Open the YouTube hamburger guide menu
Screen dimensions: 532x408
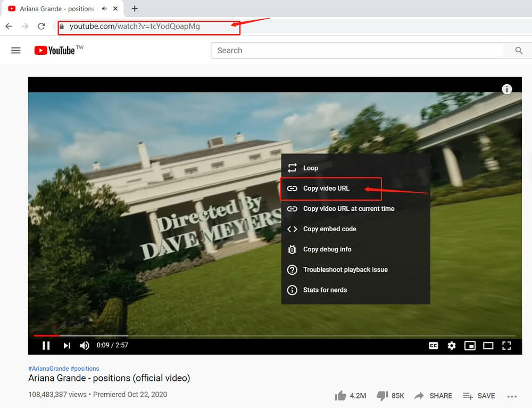pos(16,51)
